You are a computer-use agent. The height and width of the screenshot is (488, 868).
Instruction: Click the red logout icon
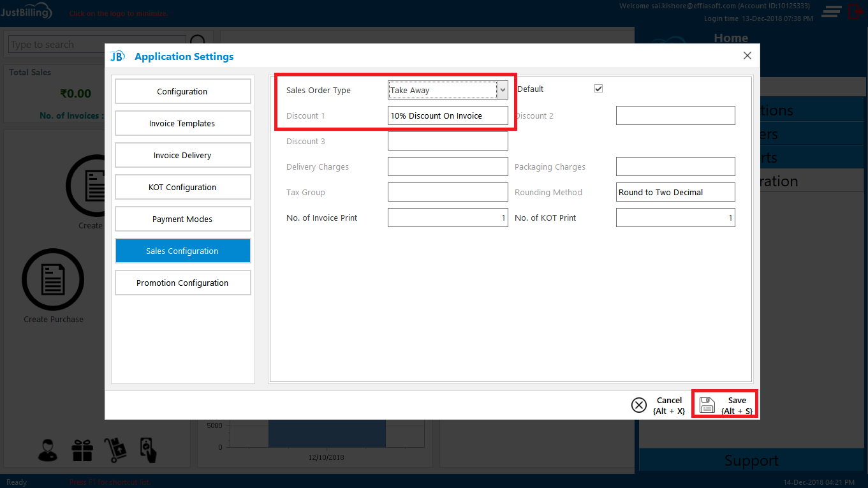pos(855,11)
